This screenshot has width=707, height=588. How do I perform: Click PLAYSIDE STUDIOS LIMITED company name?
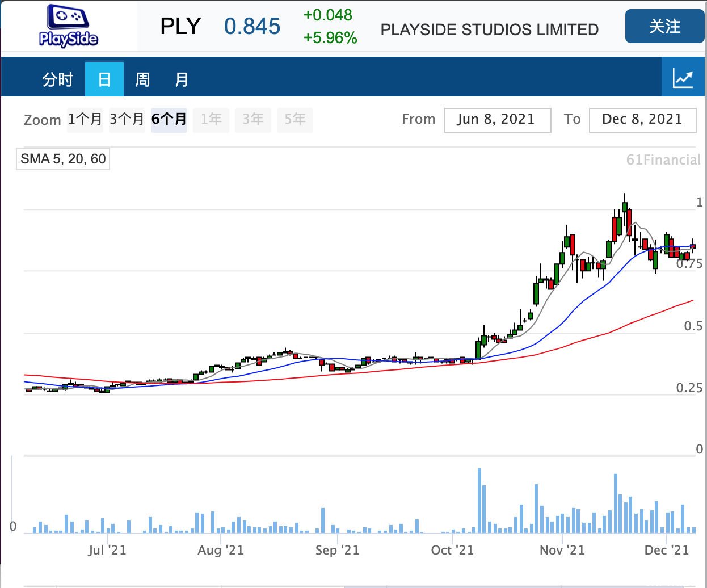coord(490,30)
